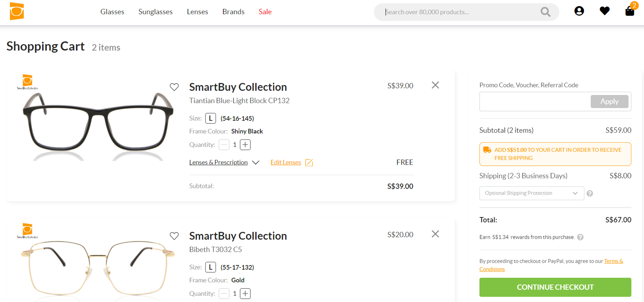Click the S$67.00 total amount
644x302 pixels.
[x=618, y=220]
